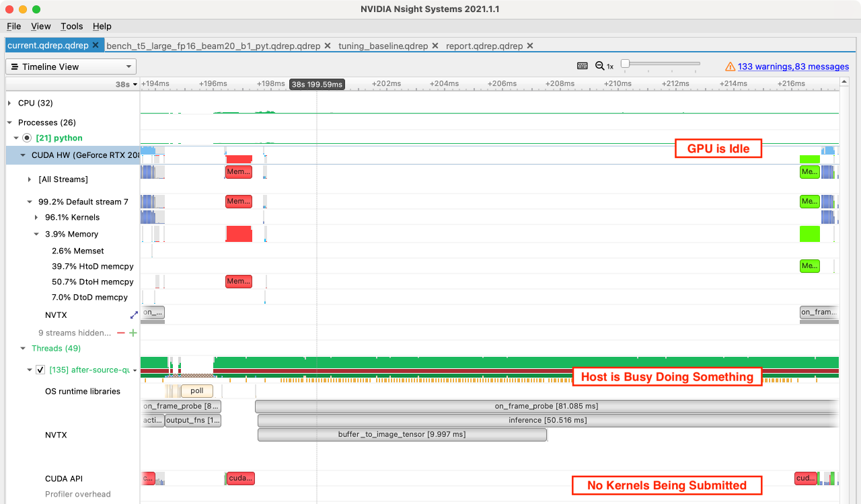Click the green plus show-streams icon

tap(133, 333)
